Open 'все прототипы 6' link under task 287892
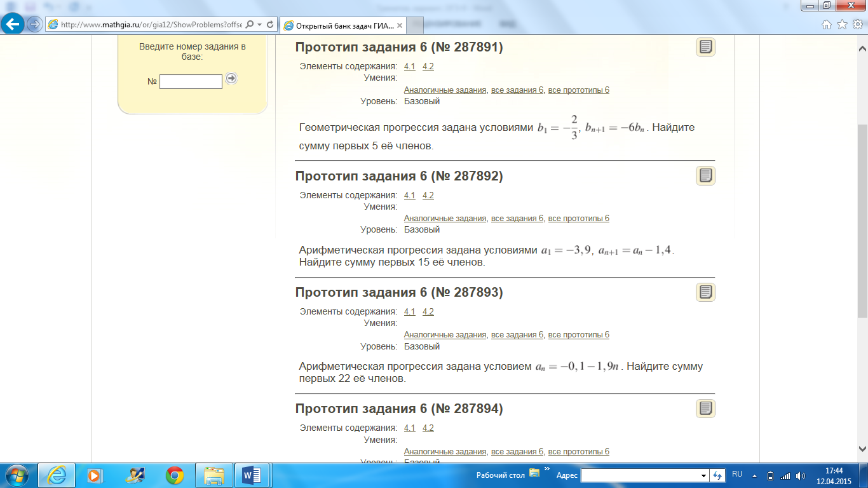 [x=579, y=219]
